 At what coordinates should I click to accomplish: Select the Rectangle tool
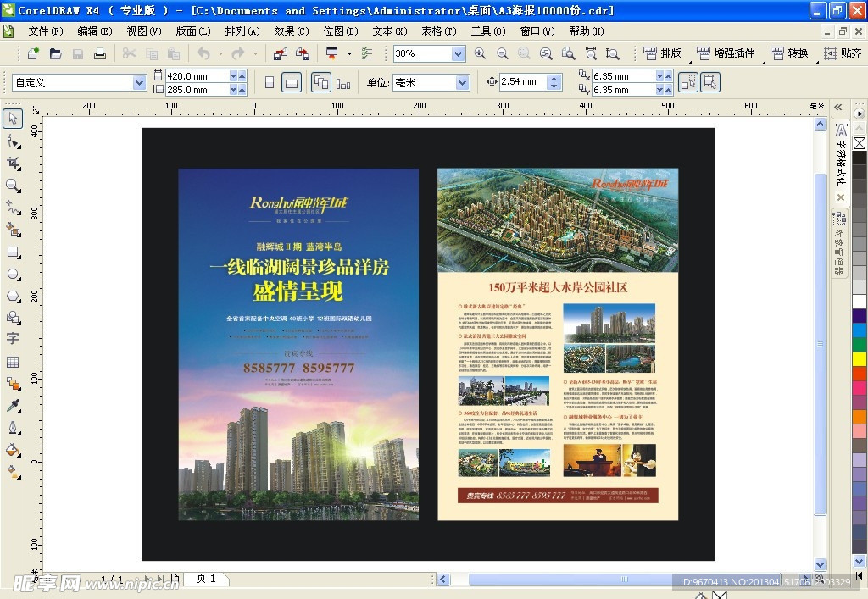click(x=13, y=252)
